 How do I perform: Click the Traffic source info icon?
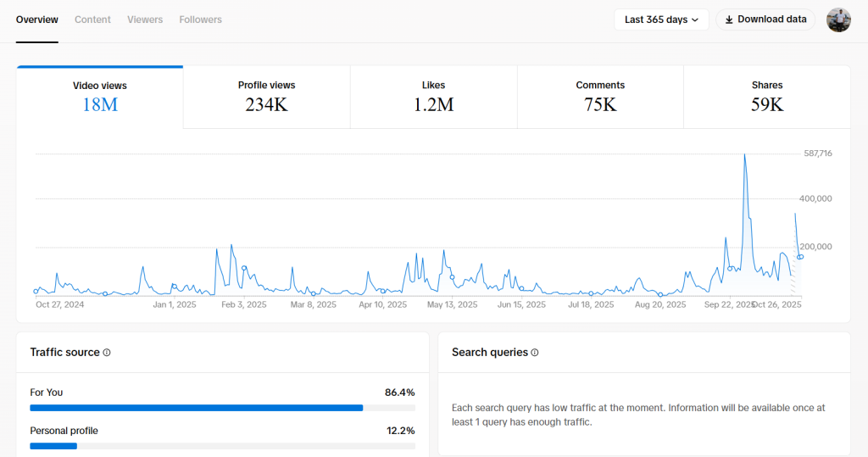coord(107,353)
